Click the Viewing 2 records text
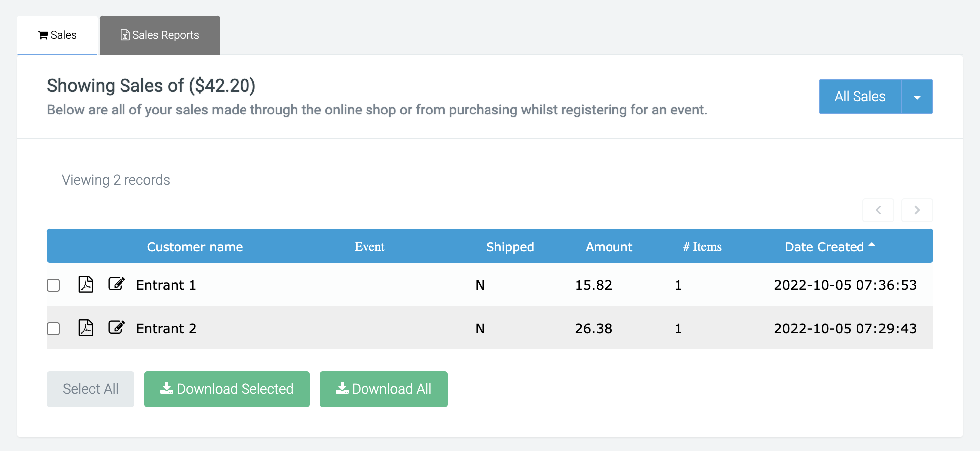The image size is (980, 451). (116, 180)
